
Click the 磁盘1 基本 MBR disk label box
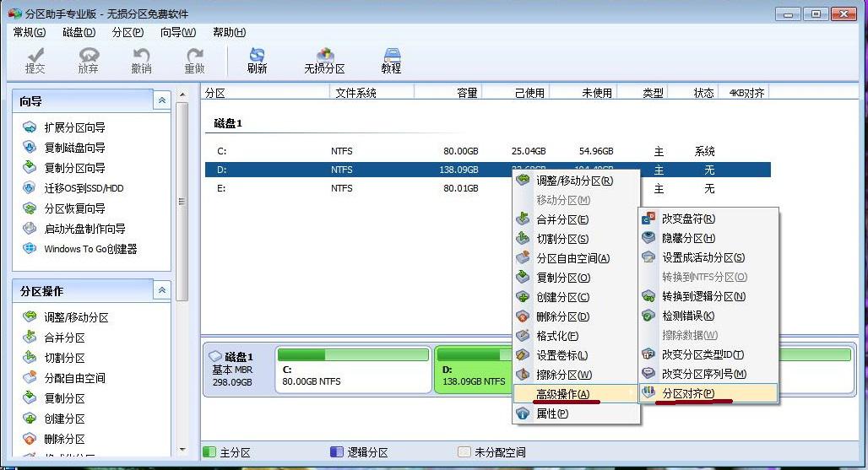(x=238, y=370)
